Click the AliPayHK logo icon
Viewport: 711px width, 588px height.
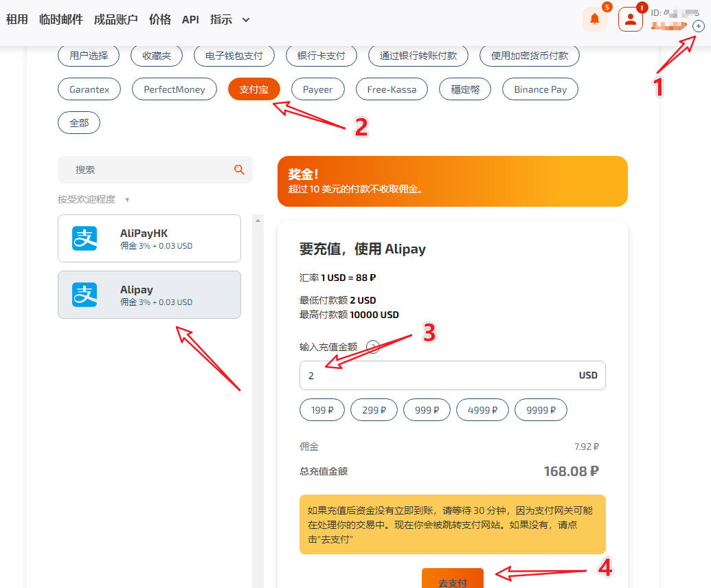pyautogui.click(x=84, y=238)
